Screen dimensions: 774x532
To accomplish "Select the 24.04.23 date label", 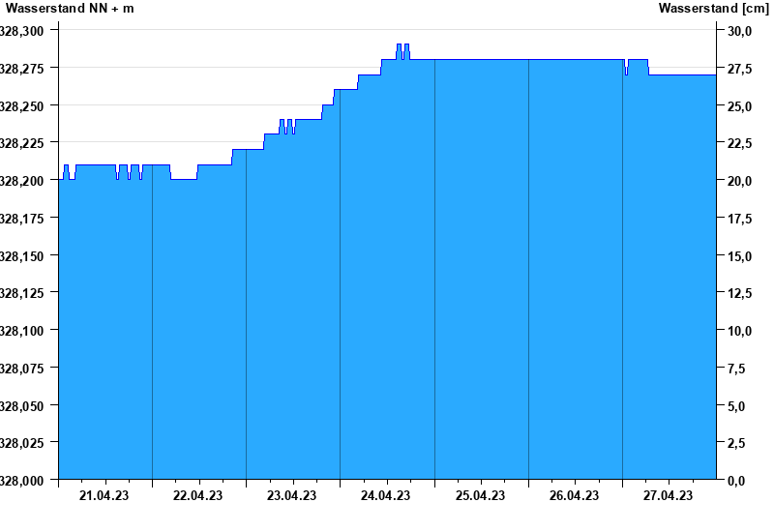I will (x=385, y=495).
